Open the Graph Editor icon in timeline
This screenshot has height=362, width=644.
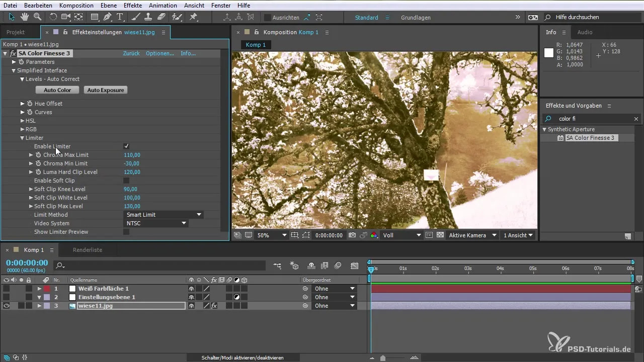355,265
